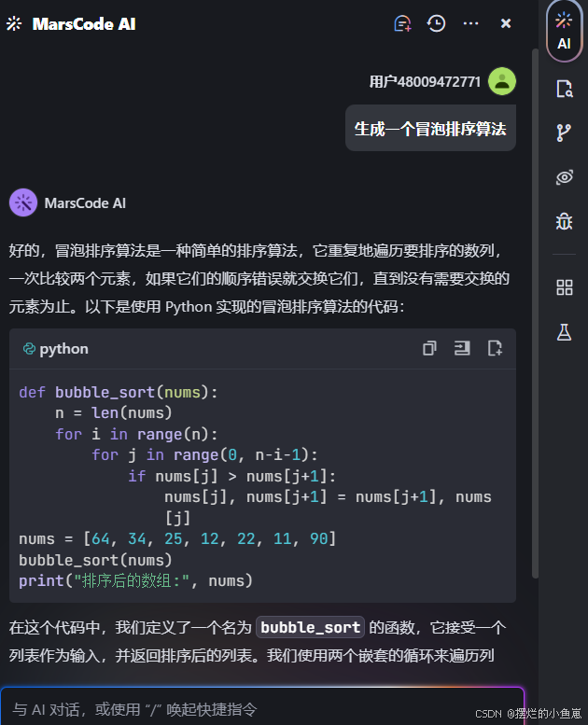This screenshot has width=588, height=725.
Task: Click the bubble_sort(nums) call line
Action: tap(95, 560)
